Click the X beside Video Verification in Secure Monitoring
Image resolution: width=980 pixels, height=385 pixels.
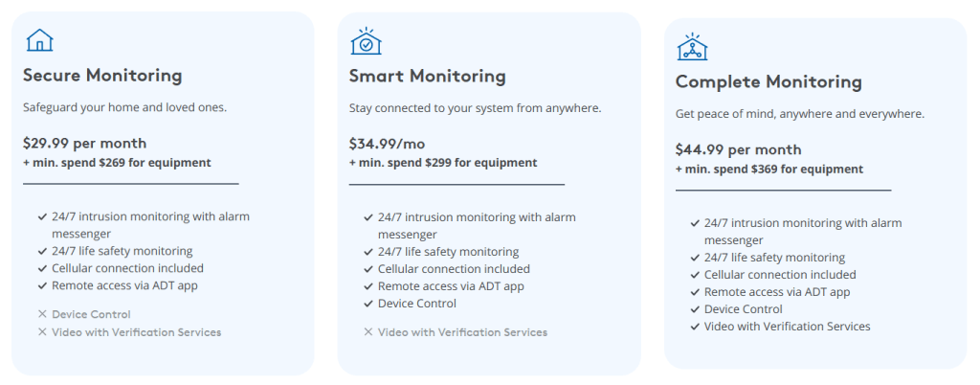click(x=42, y=332)
